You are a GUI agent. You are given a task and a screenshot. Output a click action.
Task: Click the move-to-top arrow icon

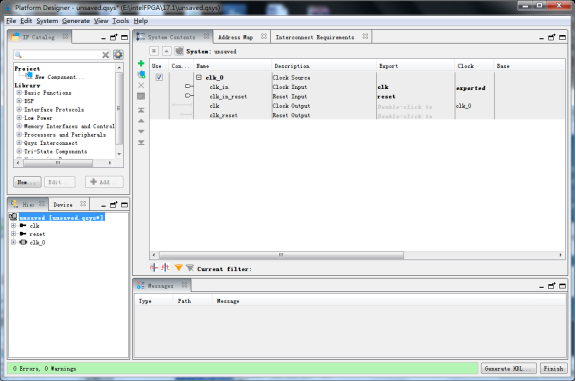pos(141,110)
